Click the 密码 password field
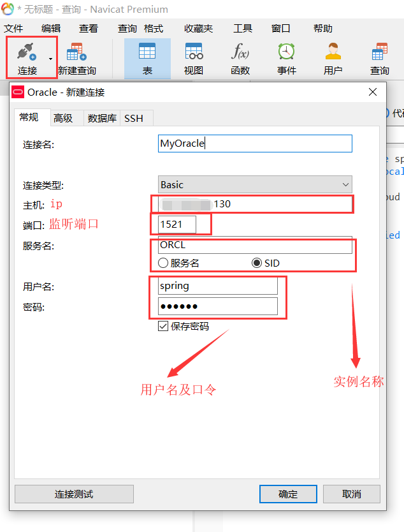 click(x=217, y=306)
